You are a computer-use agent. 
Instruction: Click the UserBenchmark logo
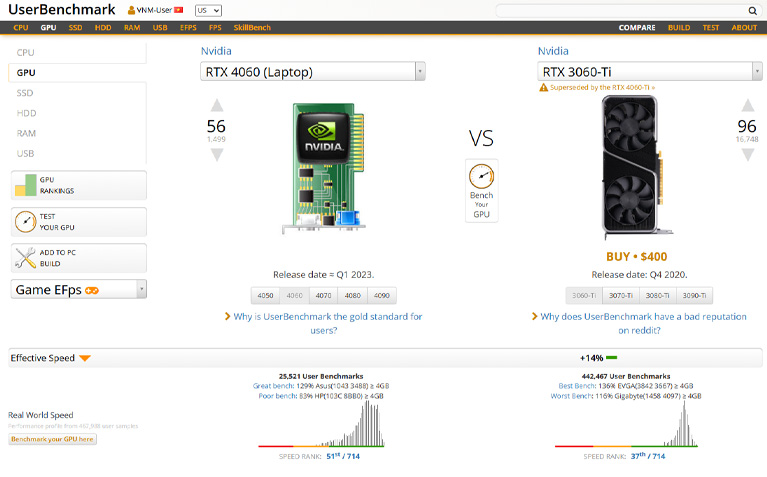(62, 10)
